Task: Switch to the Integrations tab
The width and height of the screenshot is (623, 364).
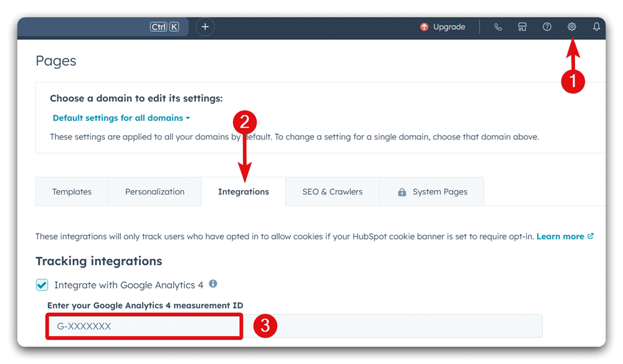Action: coord(244,192)
